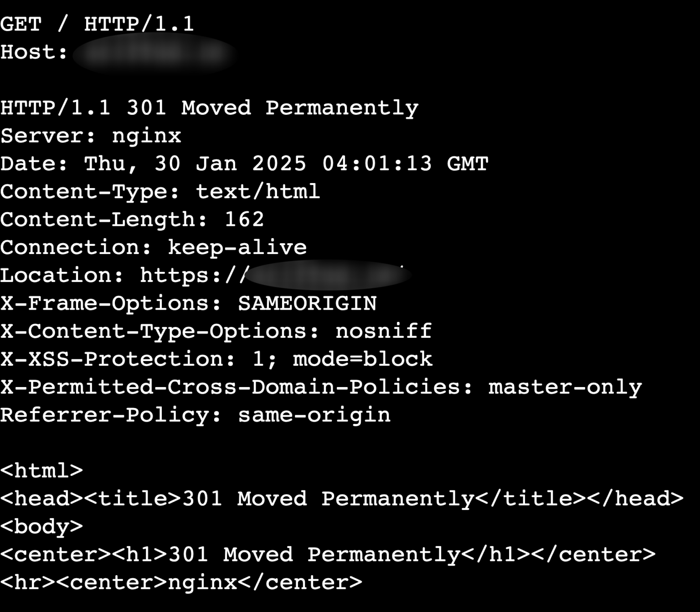Screen dimensions: 700x612
Task: Click the X-XSS-Protection header line
Action: coord(216,359)
